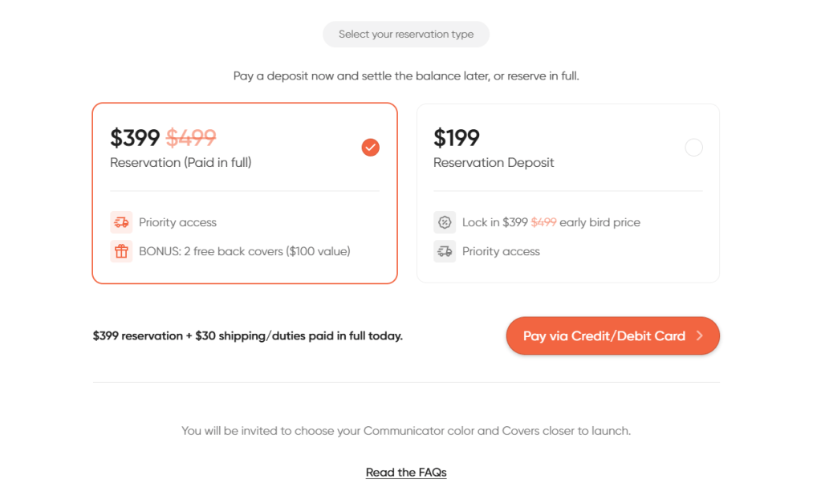This screenshot has width=821, height=504.
Task: Click the Reservation Deposit label
Action: 494,162
